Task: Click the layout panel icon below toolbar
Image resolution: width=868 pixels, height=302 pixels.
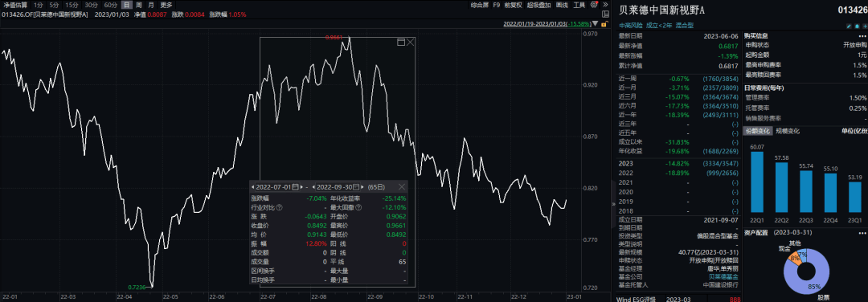Action: 606,14
